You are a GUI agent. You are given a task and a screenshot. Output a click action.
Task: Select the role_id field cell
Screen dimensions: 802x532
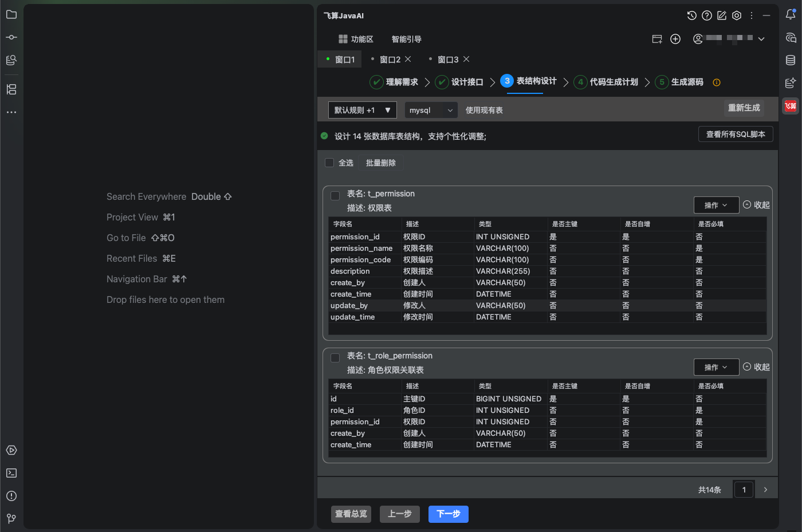pos(365,410)
